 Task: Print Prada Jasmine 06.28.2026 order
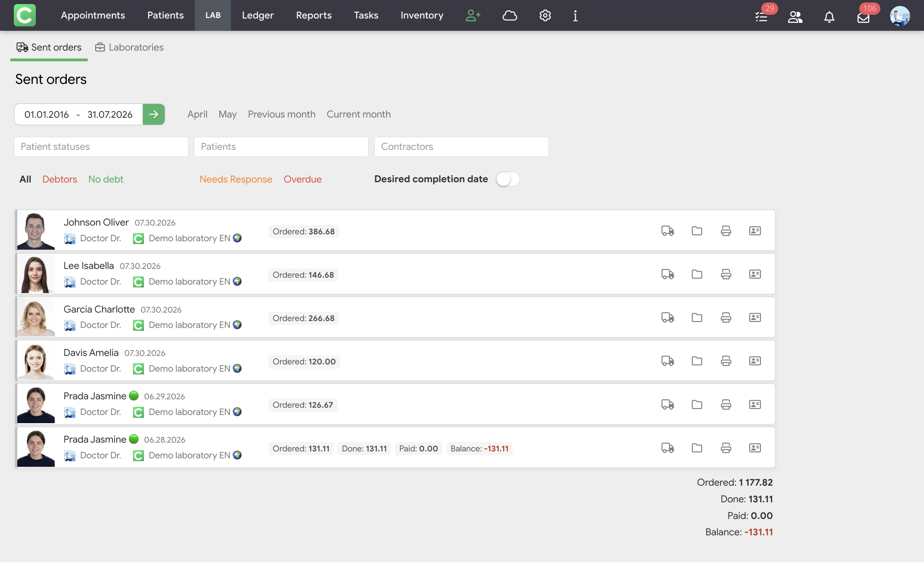click(x=726, y=448)
